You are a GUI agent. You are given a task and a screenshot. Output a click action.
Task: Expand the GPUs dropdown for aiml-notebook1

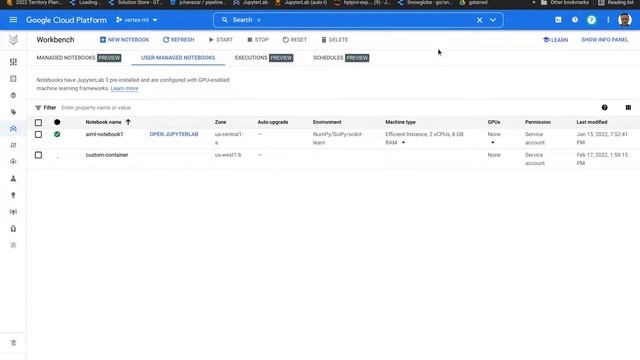pos(493,142)
